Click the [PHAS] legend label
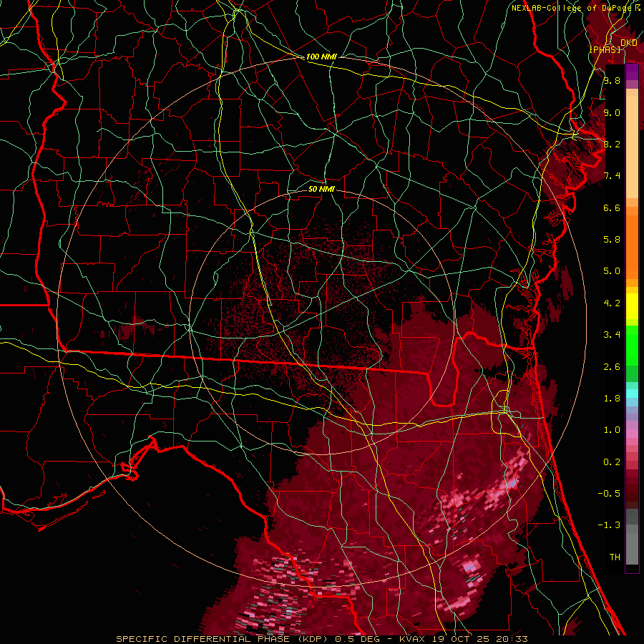This screenshot has height=644, width=644. (605, 49)
